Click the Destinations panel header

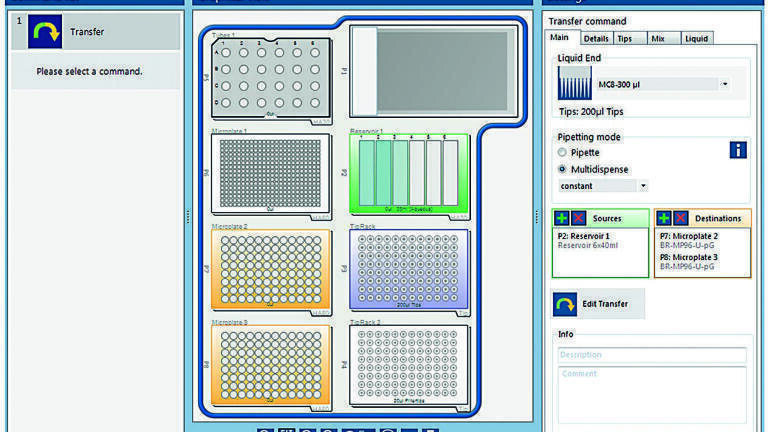702,218
